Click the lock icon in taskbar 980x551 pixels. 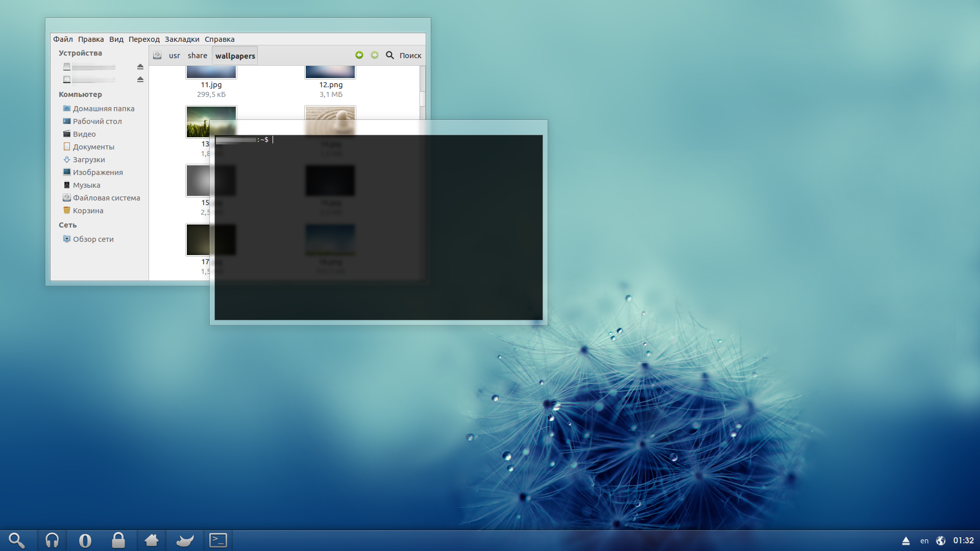pos(118,540)
